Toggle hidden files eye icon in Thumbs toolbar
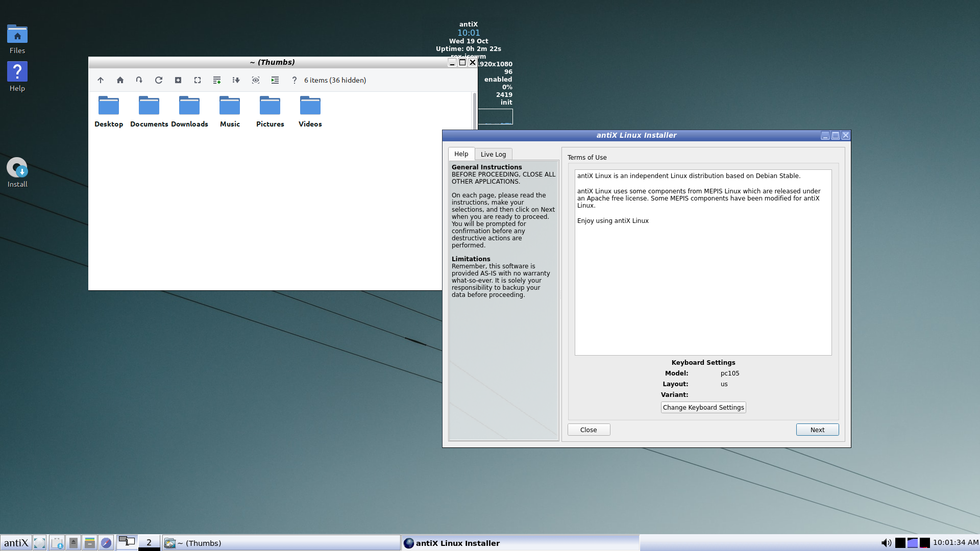The image size is (980, 551). click(x=256, y=80)
